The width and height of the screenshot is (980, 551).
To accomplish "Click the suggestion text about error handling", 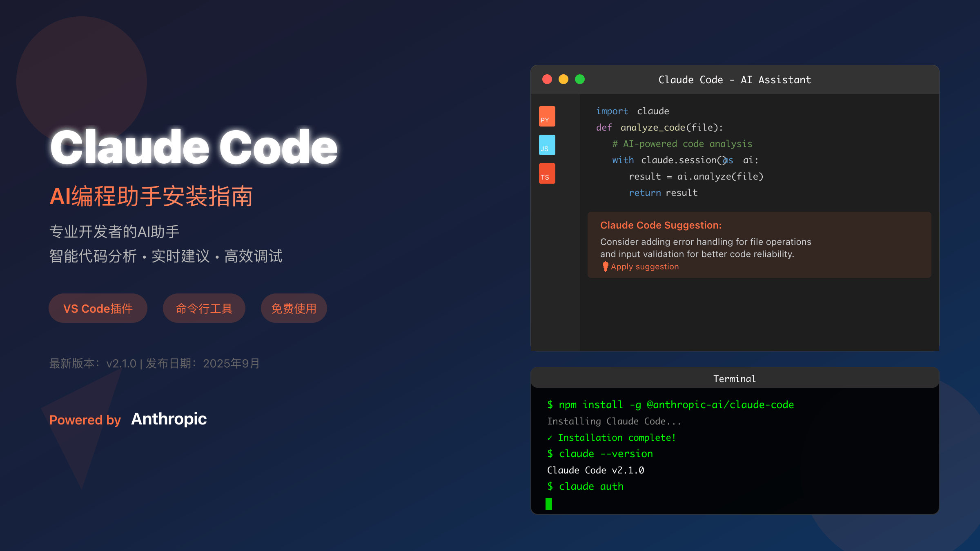I will tap(706, 248).
